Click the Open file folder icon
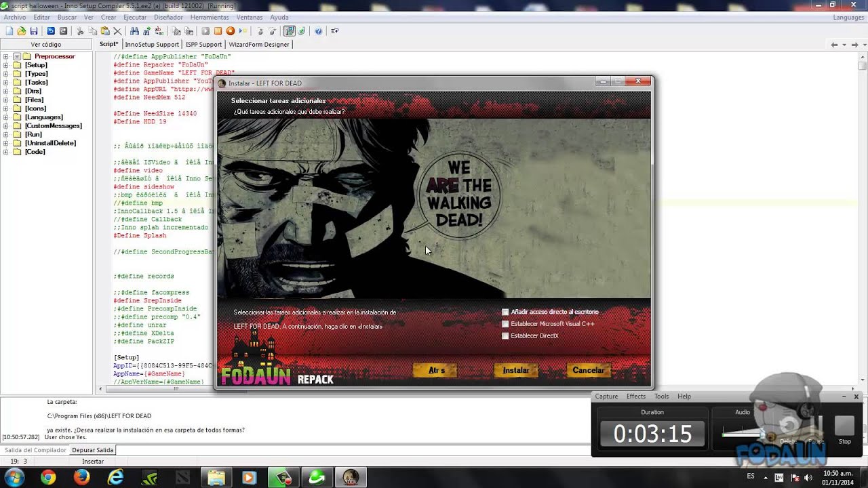This screenshot has height=488, width=868. coord(22,31)
